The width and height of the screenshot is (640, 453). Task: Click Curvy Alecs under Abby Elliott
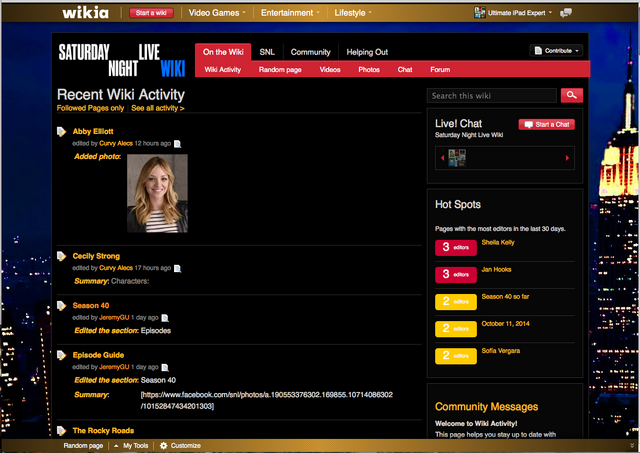pos(116,143)
